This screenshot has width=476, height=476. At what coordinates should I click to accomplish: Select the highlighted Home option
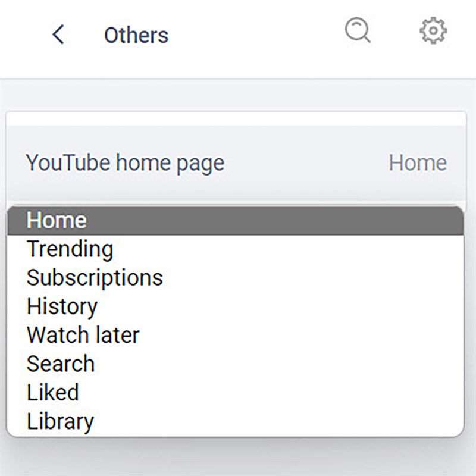(x=57, y=220)
